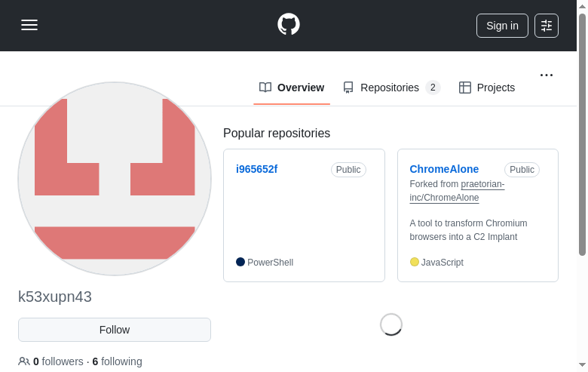Click the followers people icon
The width and height of the screenshot is (588, 372).
pyautogui.click(x=24, y=361)
